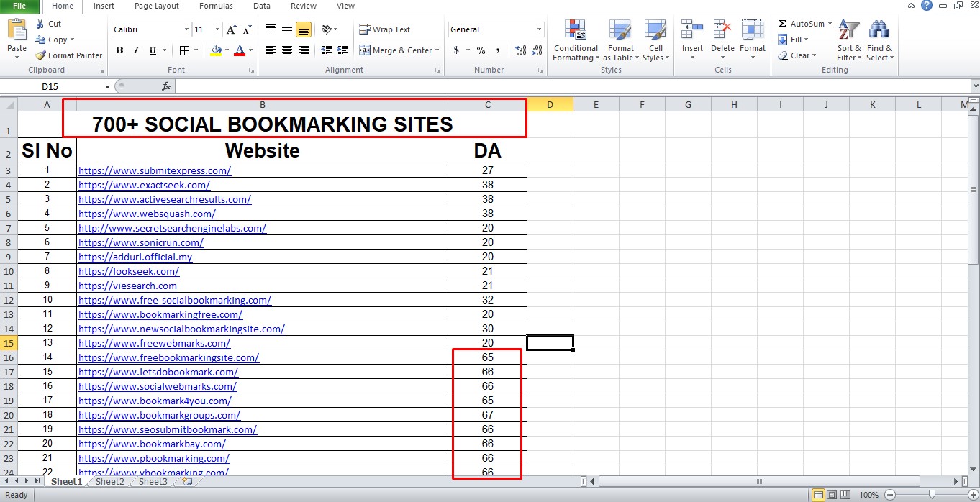The width and height of the screenshot is (980, 502).
Task: Click the Merge & Center icon
Action: click(365, 50)
